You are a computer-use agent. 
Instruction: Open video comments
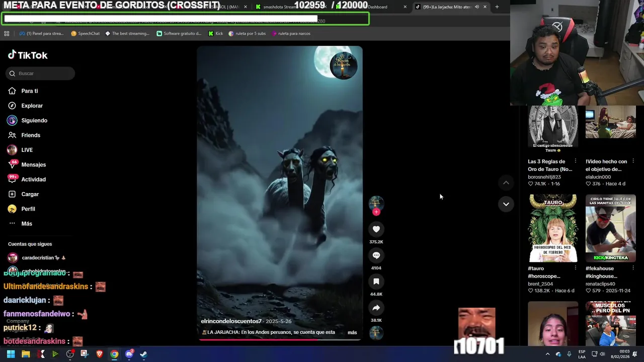click(x=376, y=255)
